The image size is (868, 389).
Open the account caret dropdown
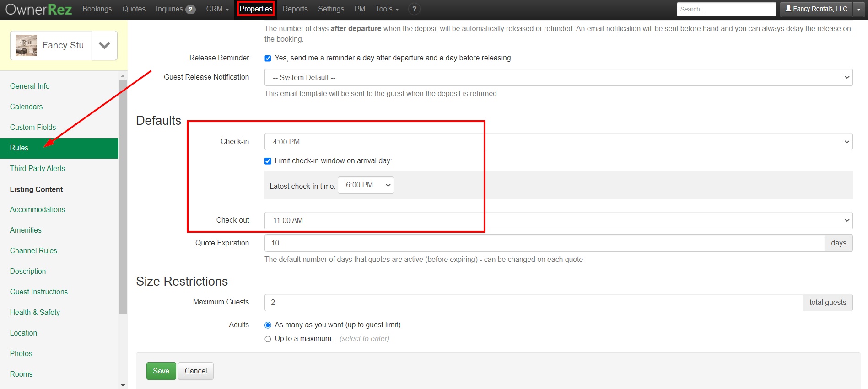point(859,9)
